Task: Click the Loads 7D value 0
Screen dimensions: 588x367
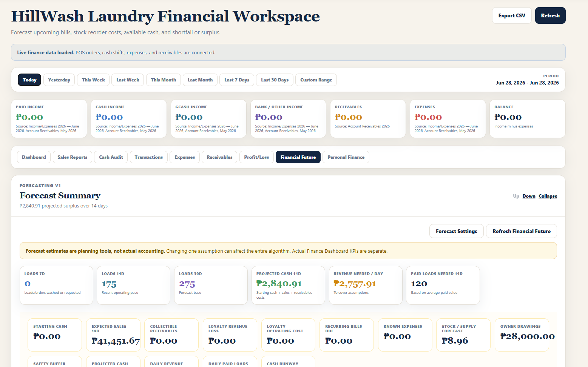Action: 28,284
